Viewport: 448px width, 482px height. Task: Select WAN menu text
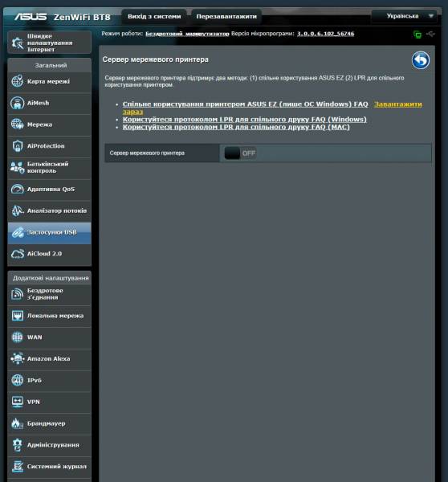coord(35,337)
